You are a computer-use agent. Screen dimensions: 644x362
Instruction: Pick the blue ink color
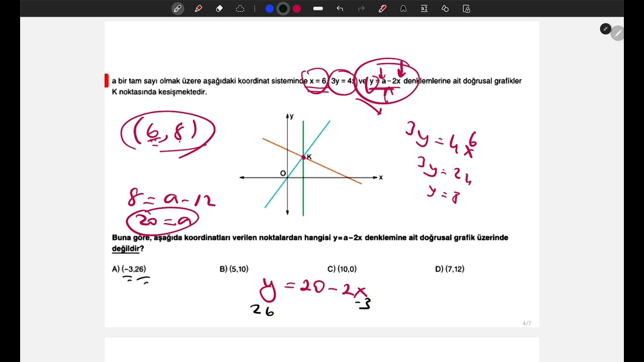(270, 9)
